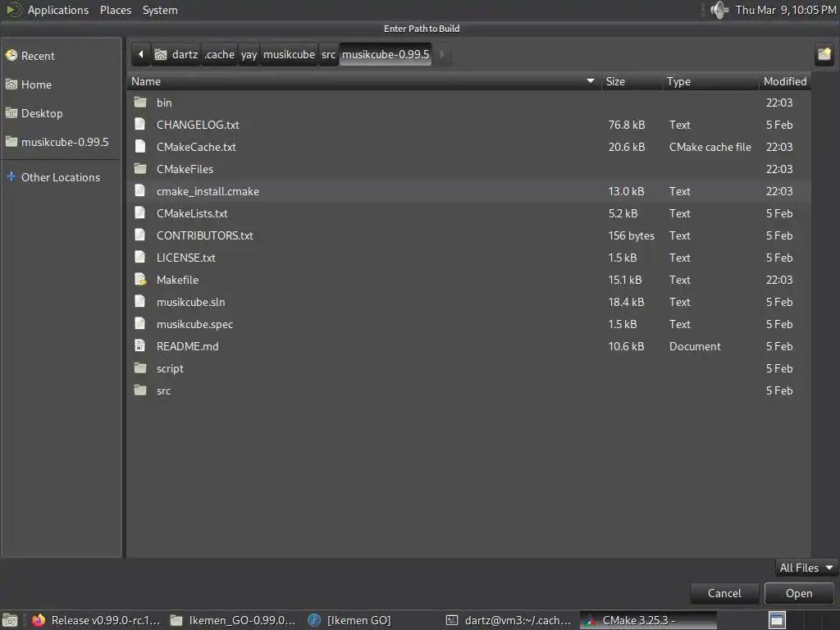Click the src folder icon in list
This screenshot has height=630, width=840.
tap(140, 390)
